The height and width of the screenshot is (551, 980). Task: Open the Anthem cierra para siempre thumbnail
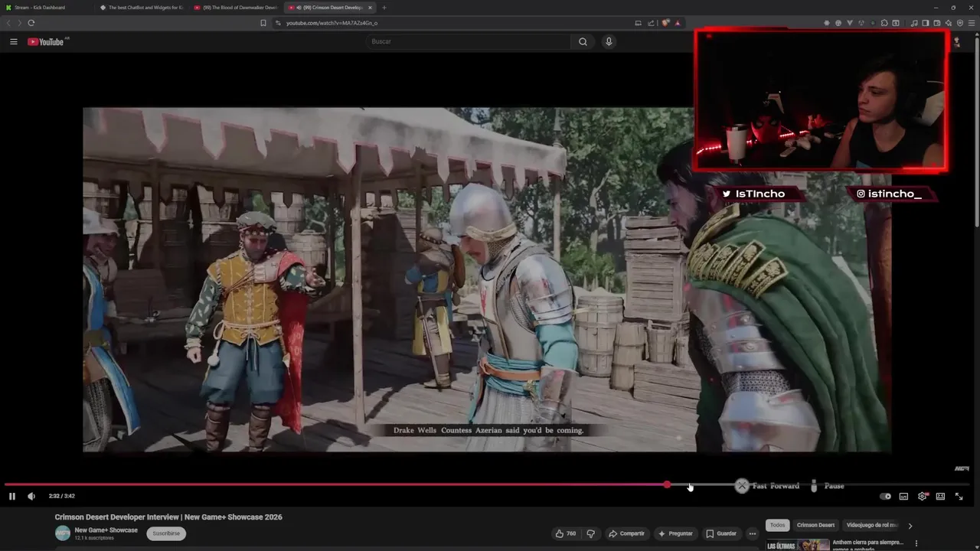[x=798, y=545]
